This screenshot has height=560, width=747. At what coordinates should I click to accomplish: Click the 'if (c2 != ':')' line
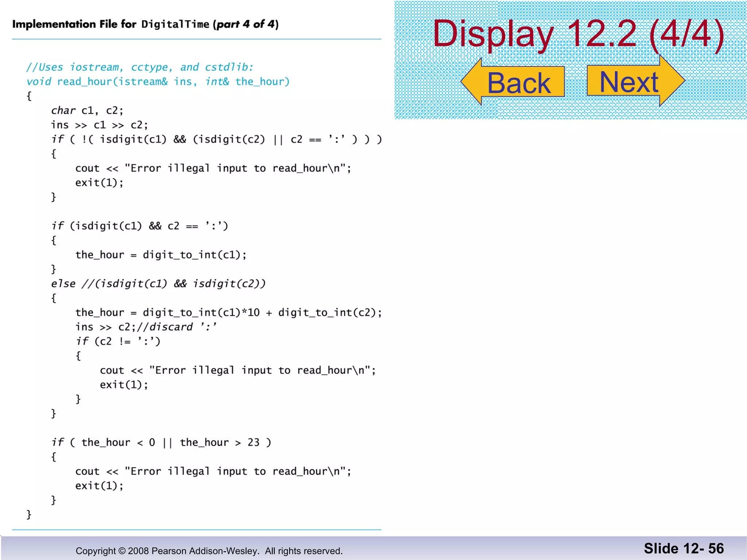pos(118,341)
